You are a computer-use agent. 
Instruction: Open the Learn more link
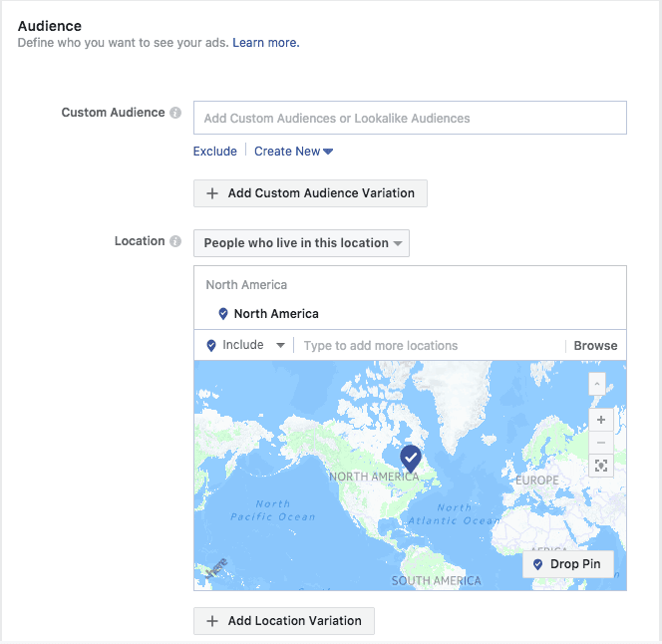click(x=266, y=43)
